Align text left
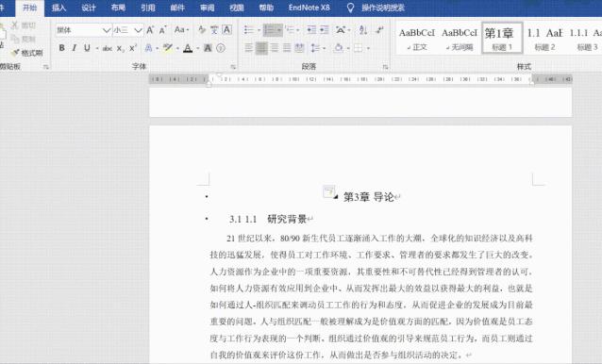 click(x=249, y=48)
